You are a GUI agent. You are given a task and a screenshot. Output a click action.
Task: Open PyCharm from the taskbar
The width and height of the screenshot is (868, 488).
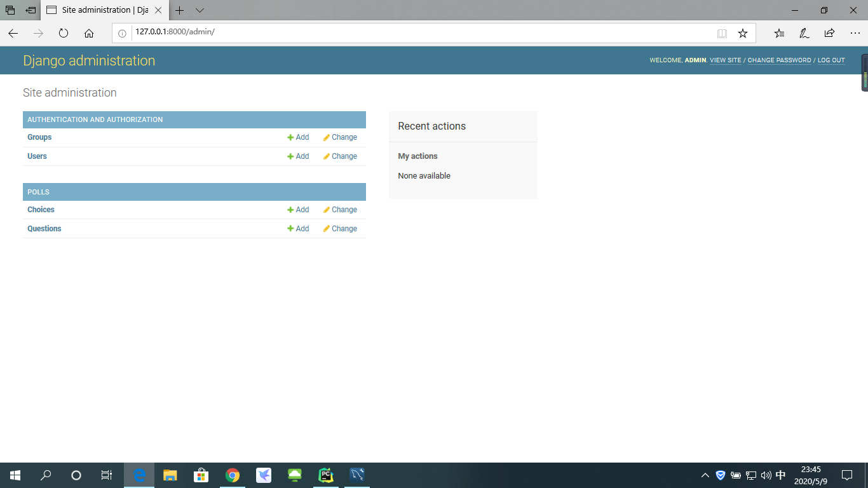click(326, 475)
